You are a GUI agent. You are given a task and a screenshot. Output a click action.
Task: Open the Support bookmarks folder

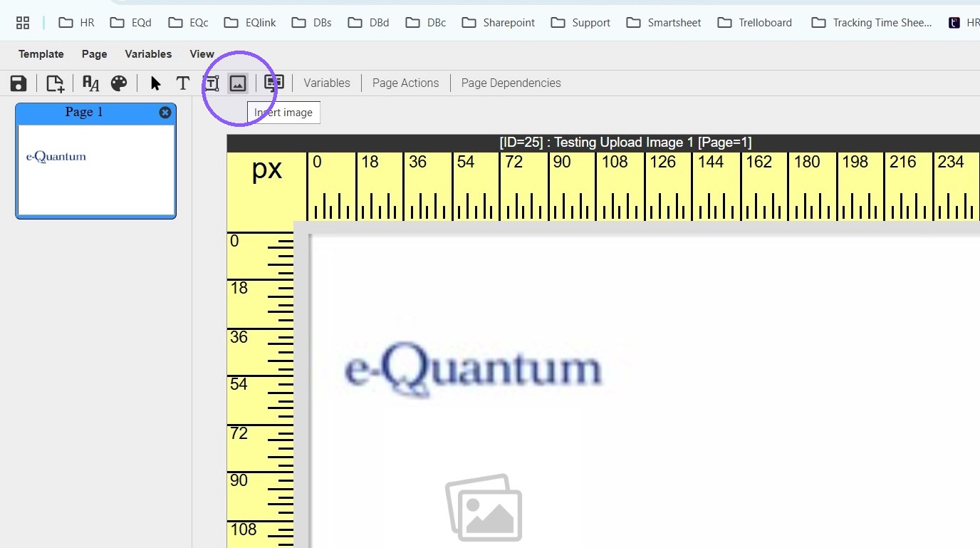(580, 23)
